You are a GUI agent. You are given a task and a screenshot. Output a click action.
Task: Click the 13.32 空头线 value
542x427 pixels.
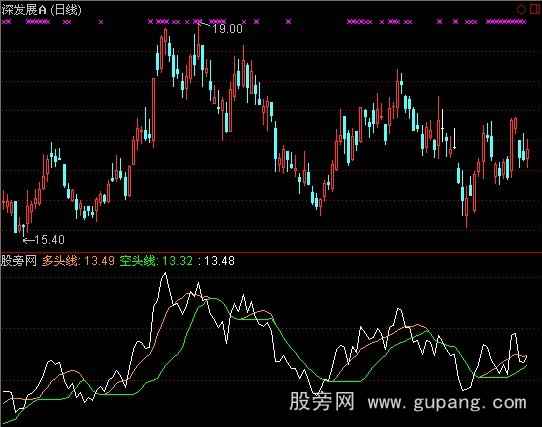point(177,261)
